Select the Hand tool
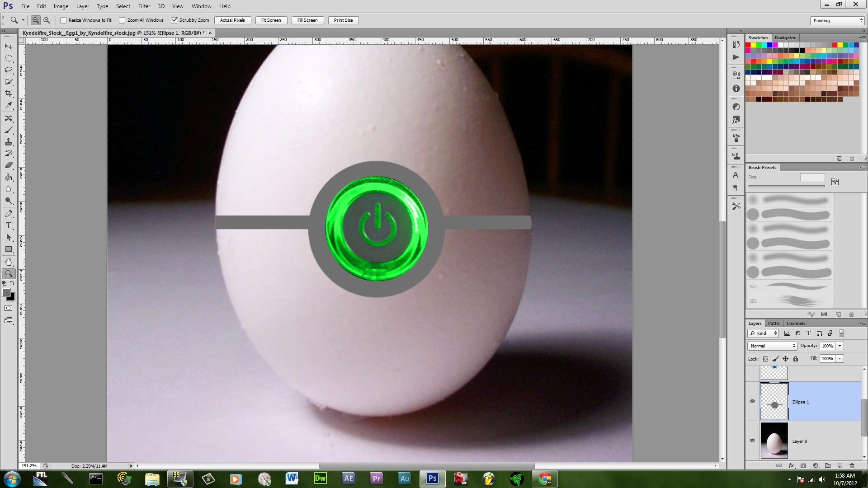Image resolution: width=868 pixels, height=488 pixels. [9, 262]
